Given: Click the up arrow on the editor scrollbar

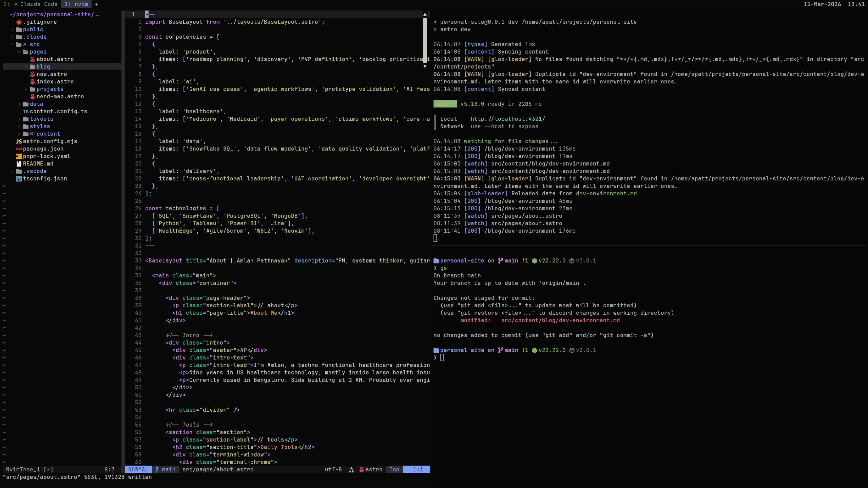Looking at the screenshot, I should tap(426, 14).
